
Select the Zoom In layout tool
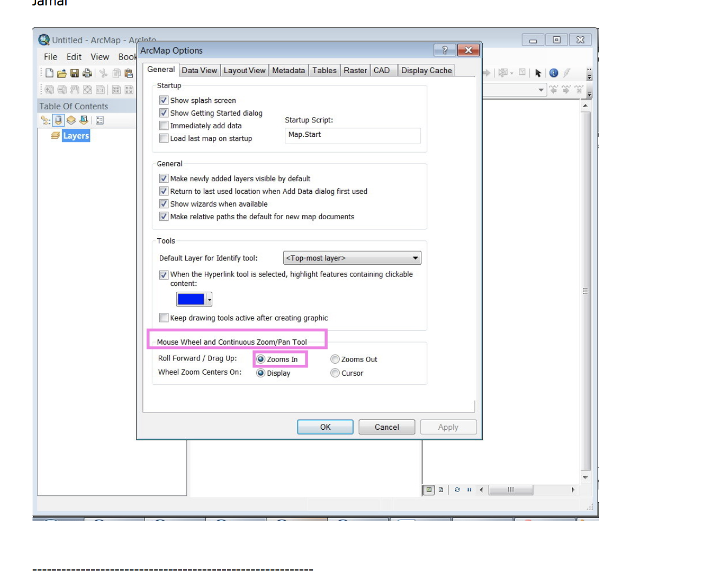click(49, 89)
